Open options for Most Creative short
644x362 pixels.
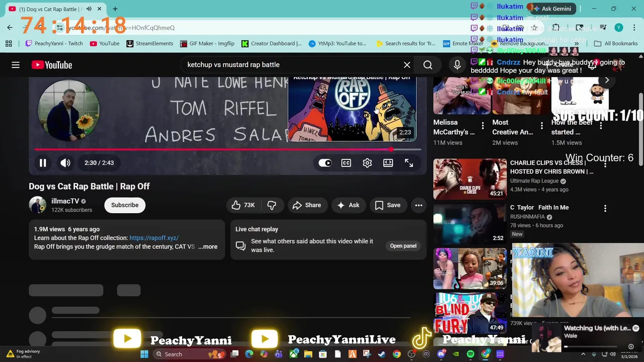pyautogui.click(x=541, y=126)
